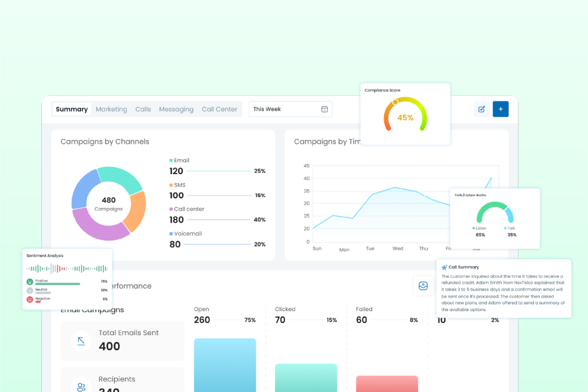
Task: Click the green positive sentiment smiley
Action: tap(29, 282)
